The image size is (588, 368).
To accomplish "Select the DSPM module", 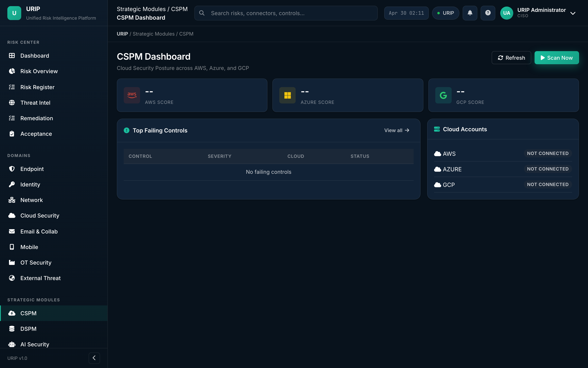I will point(54,329).
